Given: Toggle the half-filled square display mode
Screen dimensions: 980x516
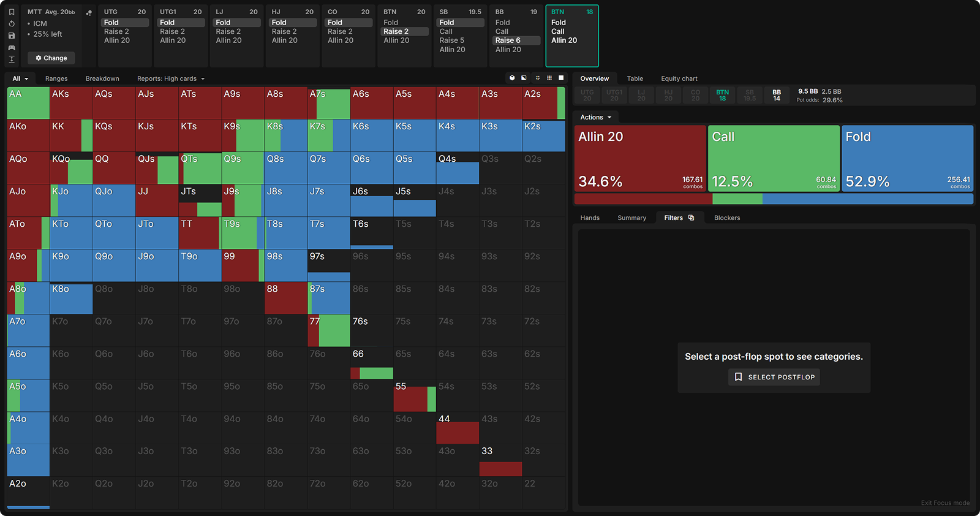Looking at the screenshot, I should tap(524, 78).
